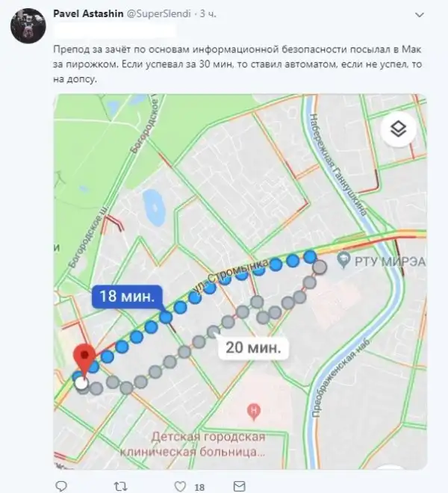The image size is (448, 493).
Task: Select the 18 мин. route label
Action: [x=127, y=297]
